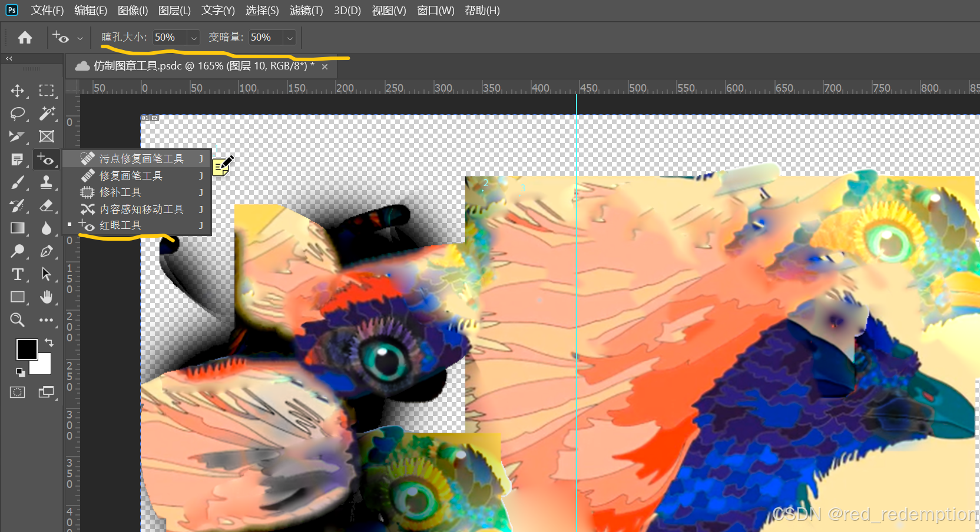
Task: Select the Rectangle shape tool
Action: click(18, 297)
